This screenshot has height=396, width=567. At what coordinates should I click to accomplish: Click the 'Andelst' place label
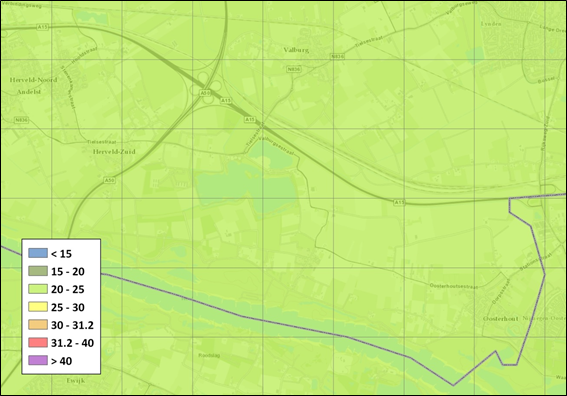(29, 92)
